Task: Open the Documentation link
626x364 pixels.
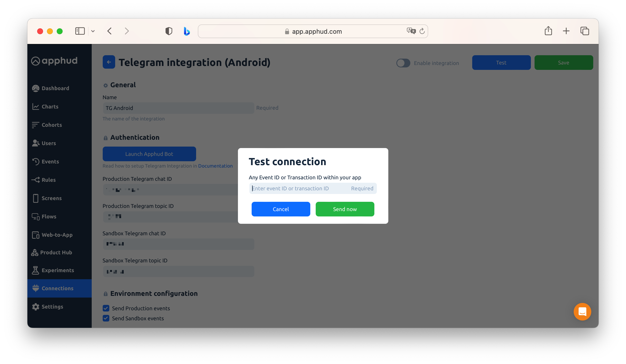Action: 215,166
